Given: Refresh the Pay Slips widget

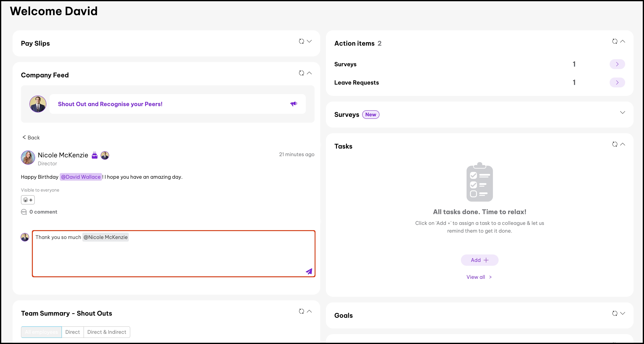Looking at the screenshot, I should click(302, 41).
